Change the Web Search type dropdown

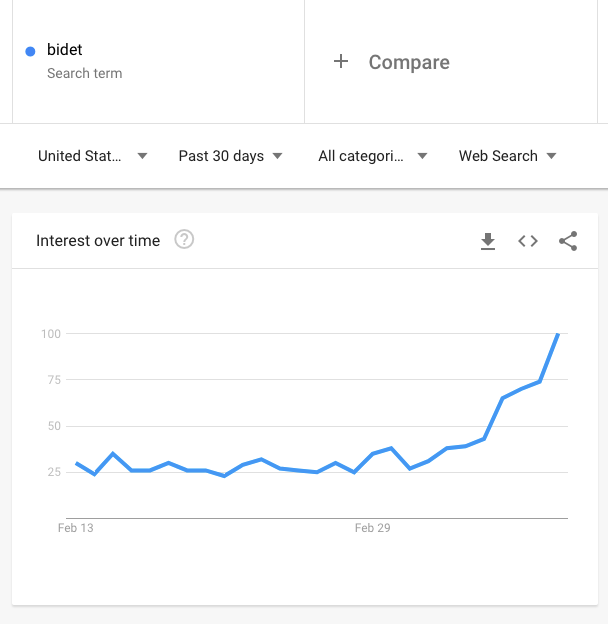(507, 156)
